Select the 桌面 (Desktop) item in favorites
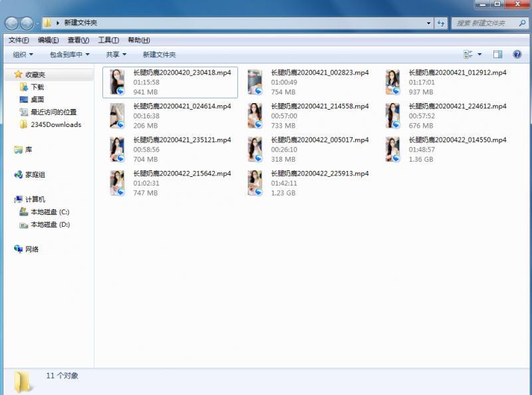The image size is (532, 395). [38, 99]
